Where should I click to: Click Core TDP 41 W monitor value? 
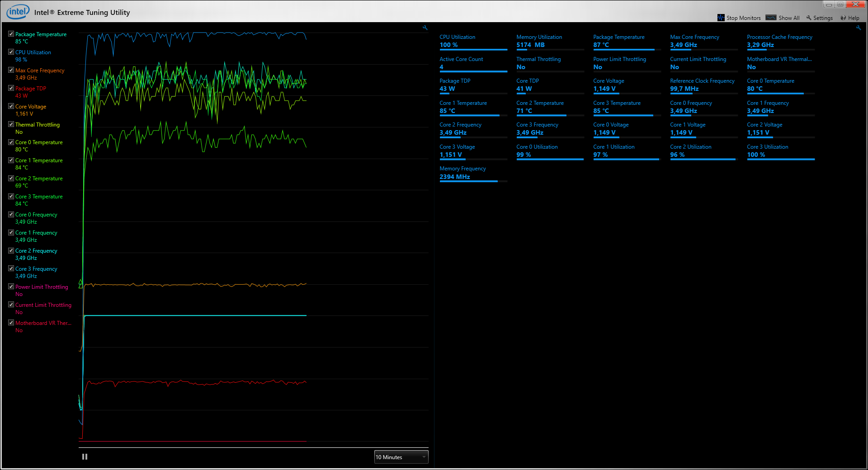(524, 89)
